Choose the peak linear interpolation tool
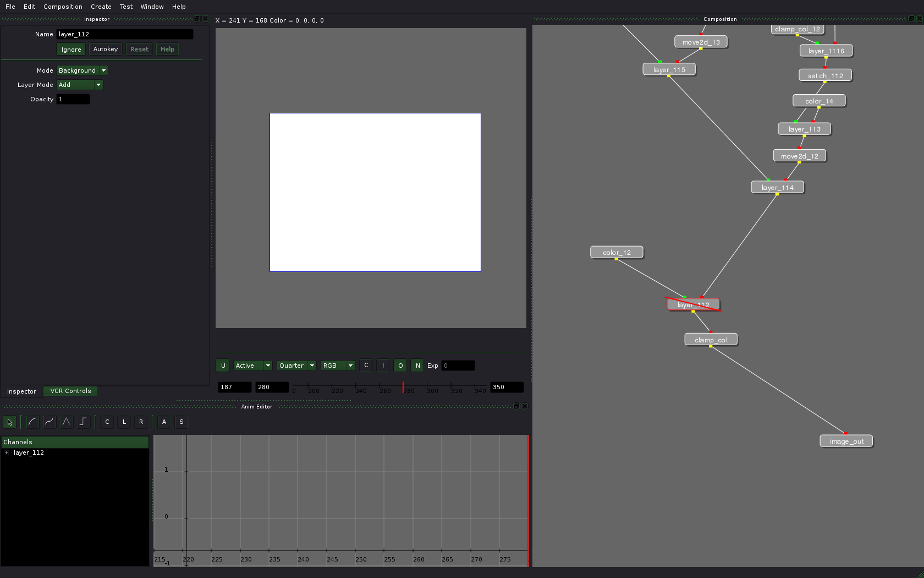The width and height of the screenshot is (924, 578). [x=67, y=422]
